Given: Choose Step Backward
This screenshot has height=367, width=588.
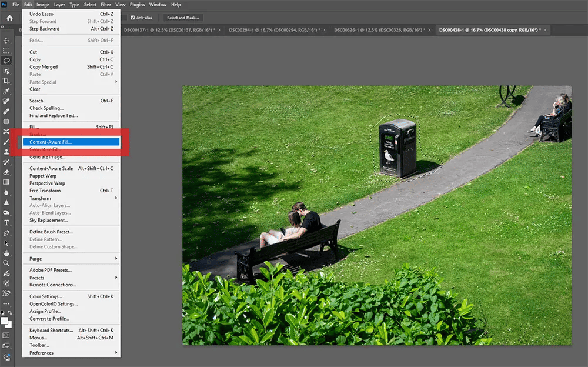Looking at the screenshot, I should tap(71, 28).
